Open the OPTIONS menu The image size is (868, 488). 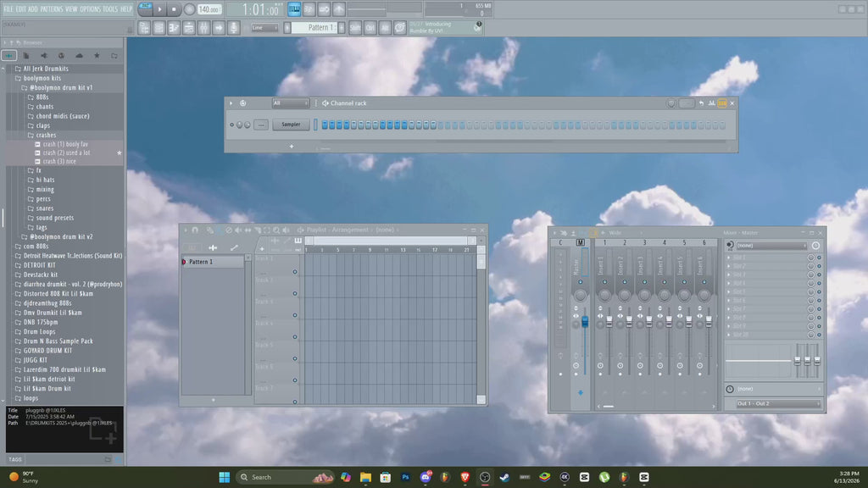pos(90,8)
